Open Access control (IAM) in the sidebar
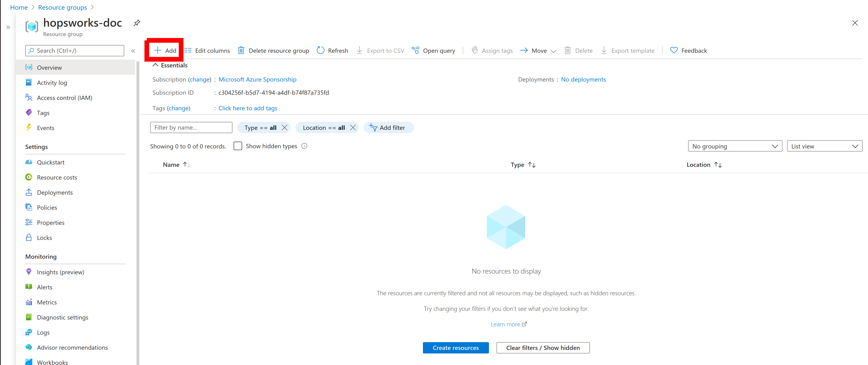 64,98
